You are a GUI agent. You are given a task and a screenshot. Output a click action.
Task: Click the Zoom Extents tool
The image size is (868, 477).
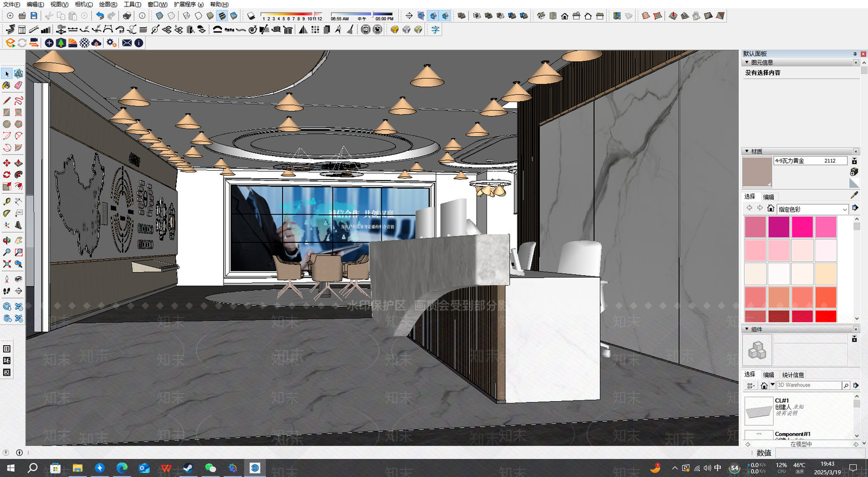7,264
